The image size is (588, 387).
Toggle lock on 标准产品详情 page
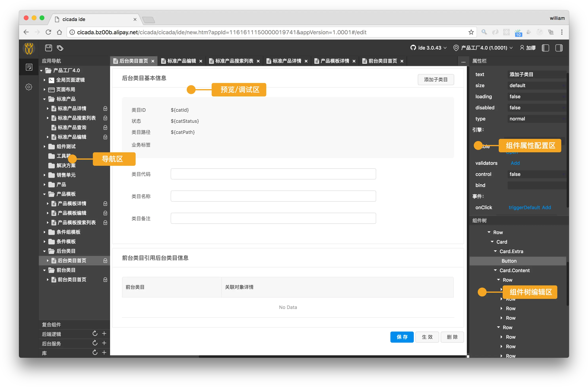pos(105,109)
